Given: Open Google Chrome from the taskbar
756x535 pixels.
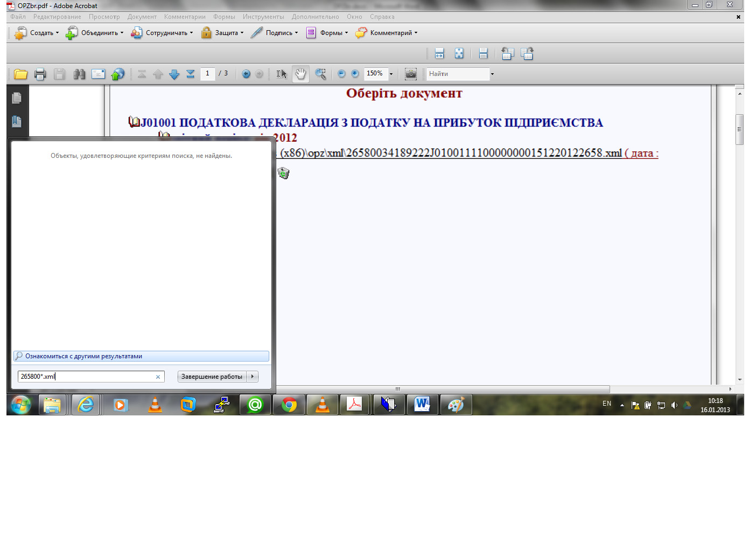Looking at the screenshot, I should (x=289, y=405).
